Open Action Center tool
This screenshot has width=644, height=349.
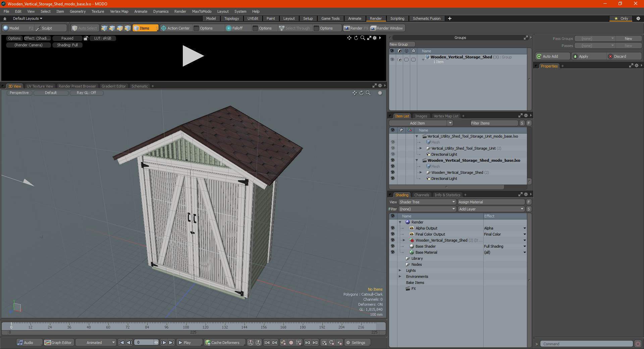pos(175,28)
